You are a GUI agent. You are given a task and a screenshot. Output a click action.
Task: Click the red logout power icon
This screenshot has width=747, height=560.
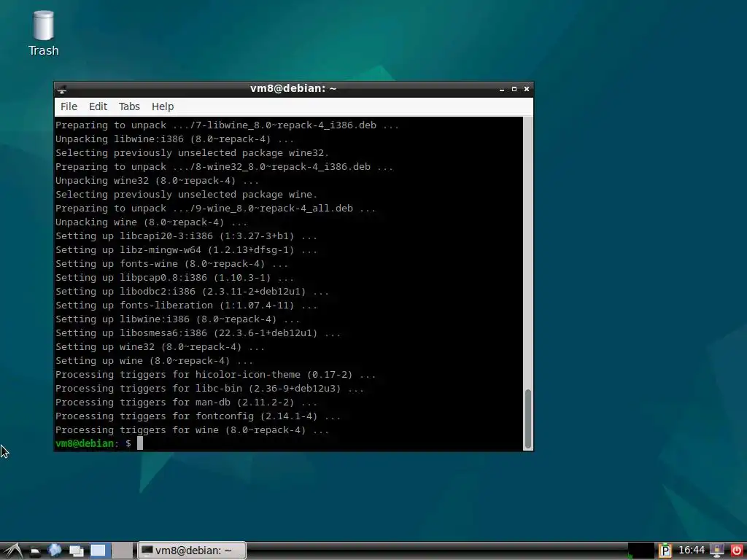pyautogui.click(x=736, y=551)
